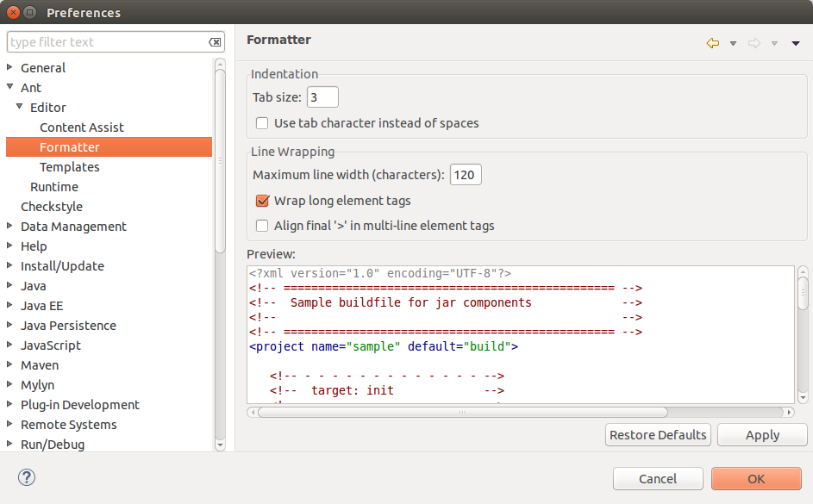This screenshot has height=504, width=813.
Task: Open the back history dropdown arrow
Action: [x=733, y=43]
